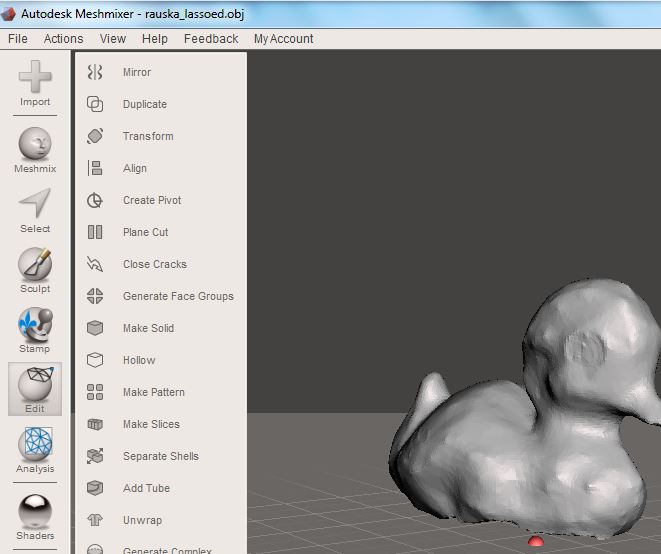Open the Actions menu
The image size is (661, 554).
(x=64, y=39)
